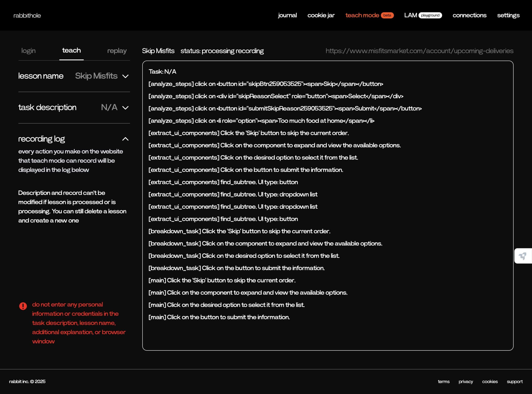Go to connections in top navigation
The width and height of the screenshot is (532, 394).
(x=469, y=15)
